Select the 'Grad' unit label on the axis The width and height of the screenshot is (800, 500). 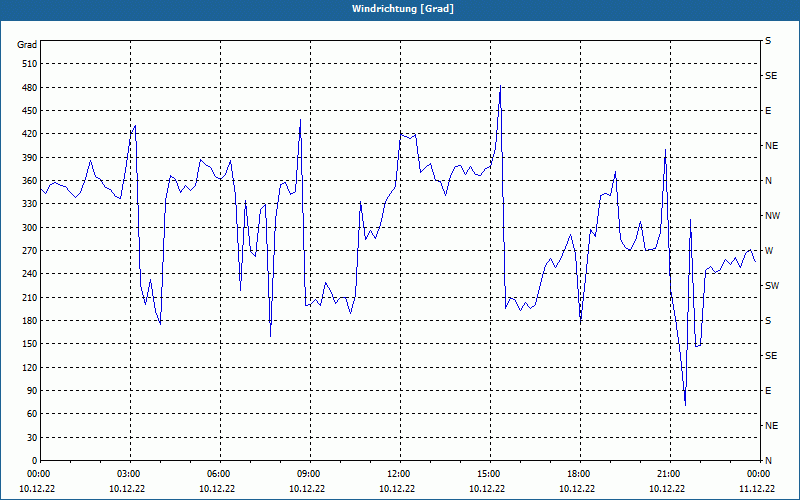tap(27, 45)
